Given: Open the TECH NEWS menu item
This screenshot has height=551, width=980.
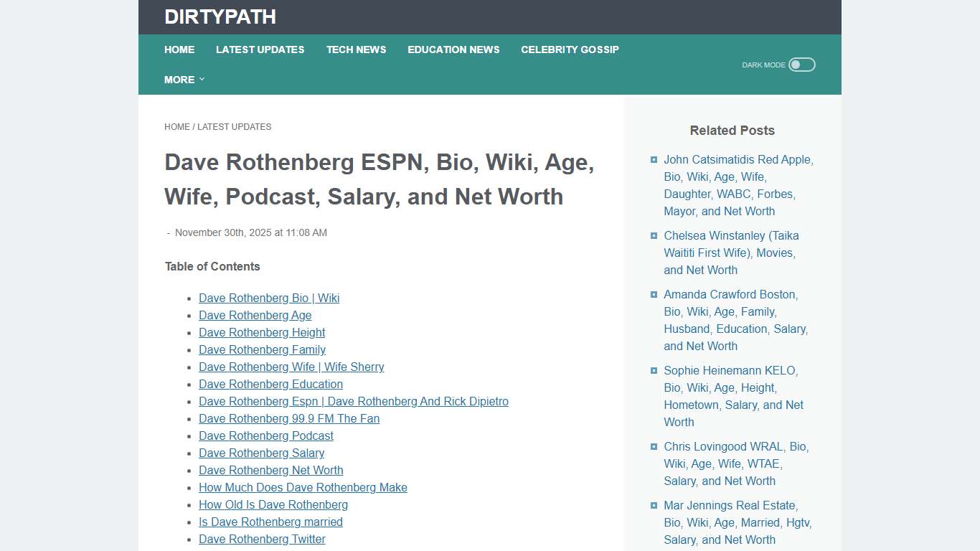Looking at the screenshot, I should click(357, 50).
